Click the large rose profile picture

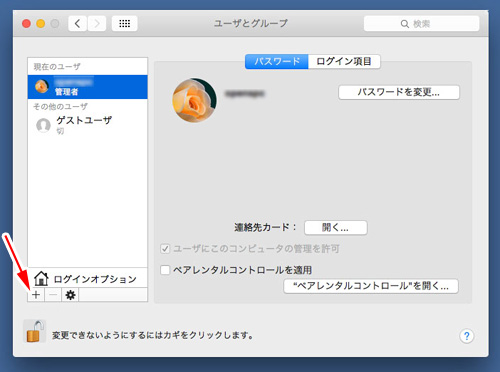[195, 100]
